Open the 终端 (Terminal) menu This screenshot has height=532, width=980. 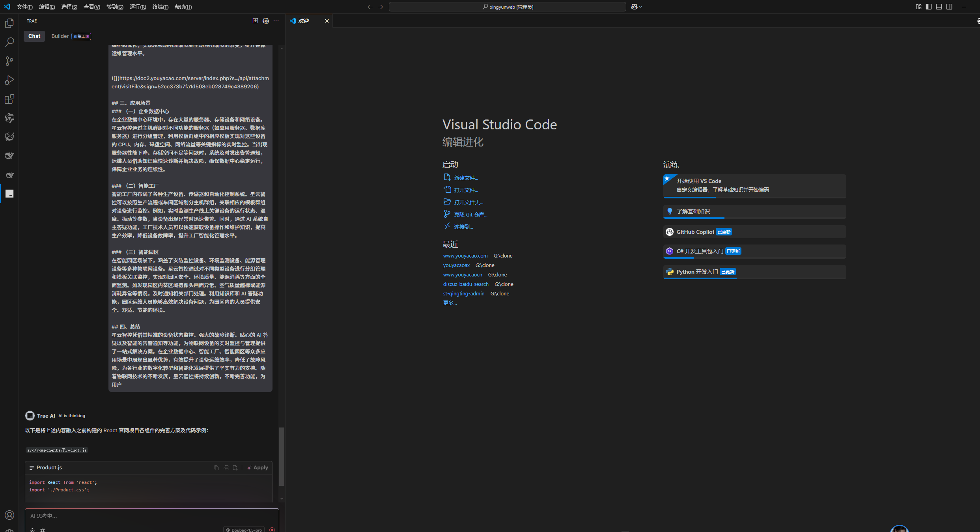click(x=160, y=7)
